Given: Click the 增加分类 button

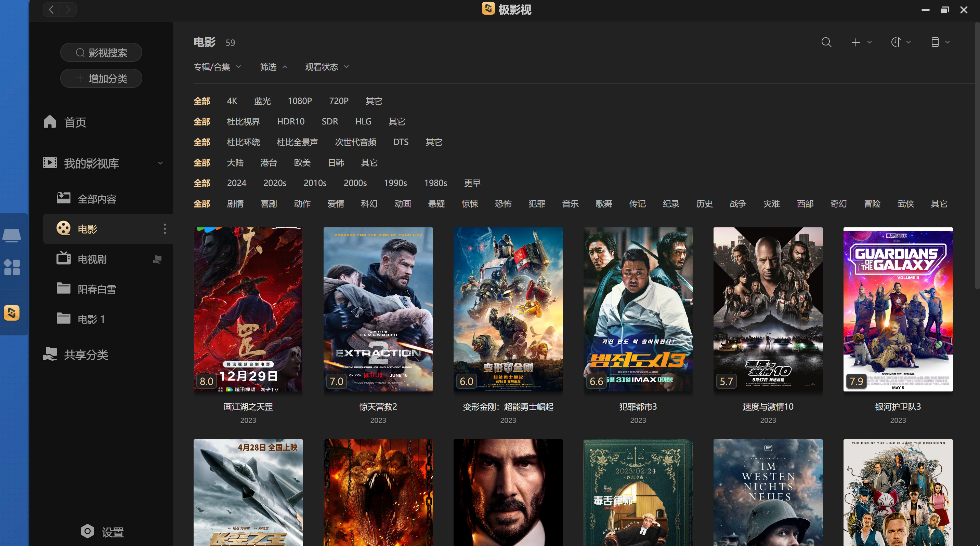Looking at the screenshot, I should (x=101, y=78).
